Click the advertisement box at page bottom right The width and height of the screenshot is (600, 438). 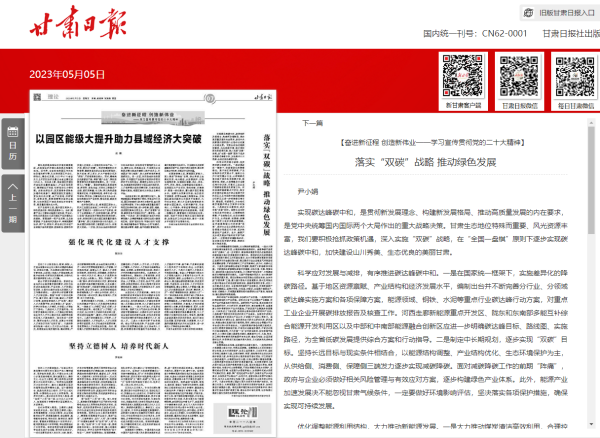242,418
